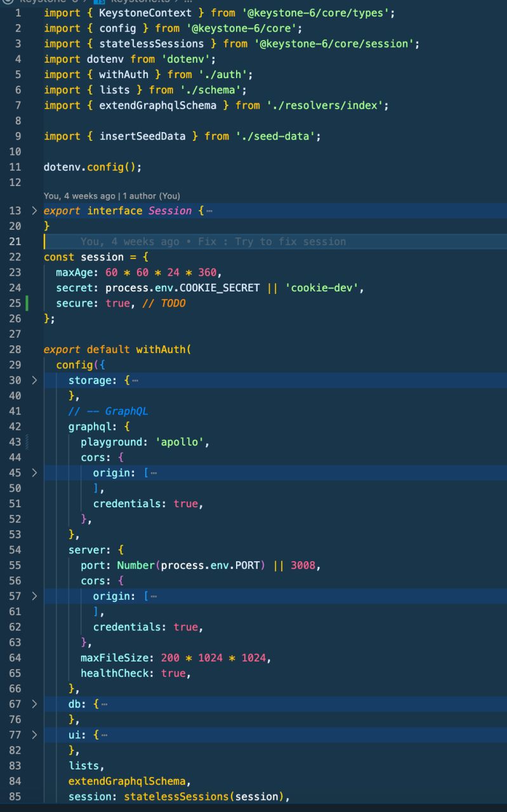
Task: Click the 'Session' interface name on line 13
Action: (170, 211)
